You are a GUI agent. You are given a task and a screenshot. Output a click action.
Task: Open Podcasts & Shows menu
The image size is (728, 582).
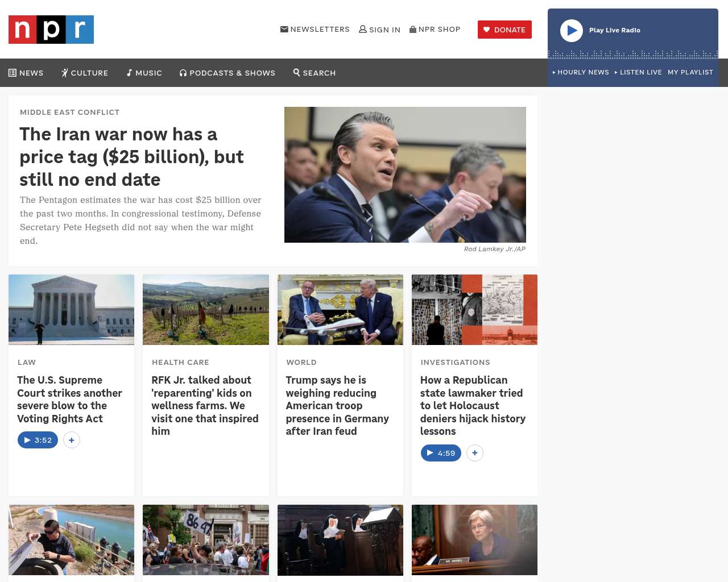click(x=227, y=73)
